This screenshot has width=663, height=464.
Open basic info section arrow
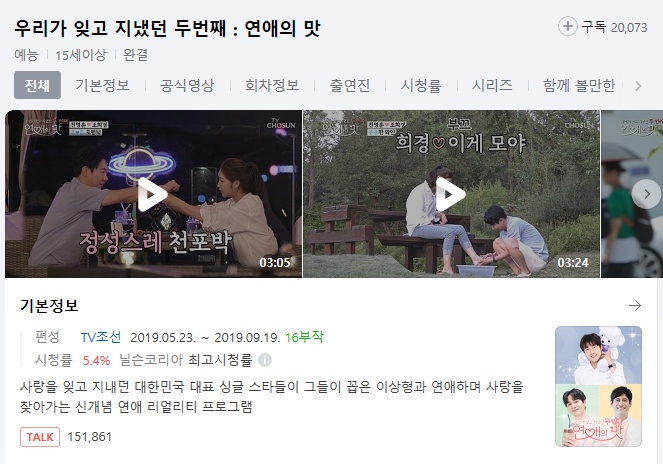click(635, 305)
